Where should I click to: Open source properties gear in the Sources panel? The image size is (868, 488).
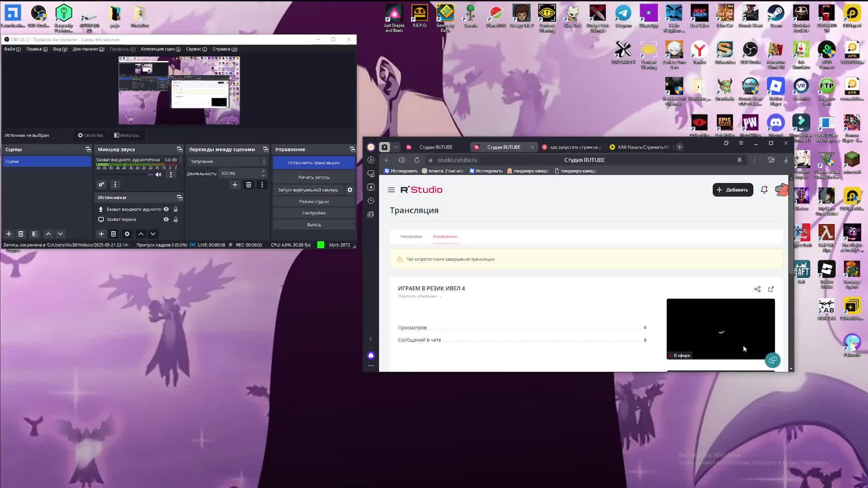click(x=127, y=234)
